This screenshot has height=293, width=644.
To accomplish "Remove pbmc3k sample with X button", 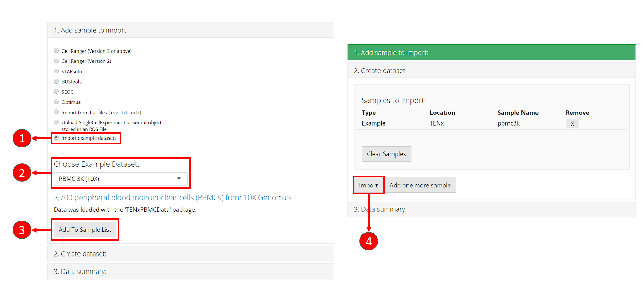I will click(572, 124).
